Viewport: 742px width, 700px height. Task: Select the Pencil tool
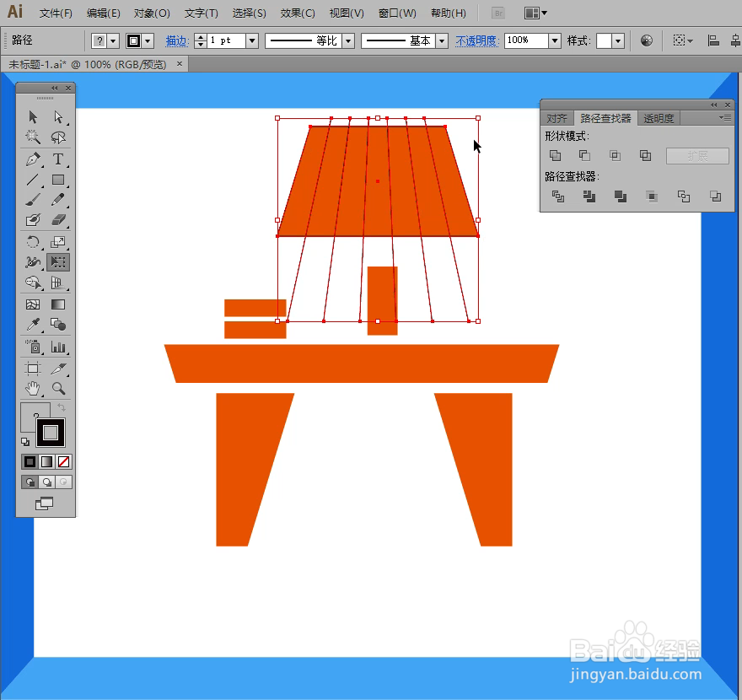[x=58, y=200]
